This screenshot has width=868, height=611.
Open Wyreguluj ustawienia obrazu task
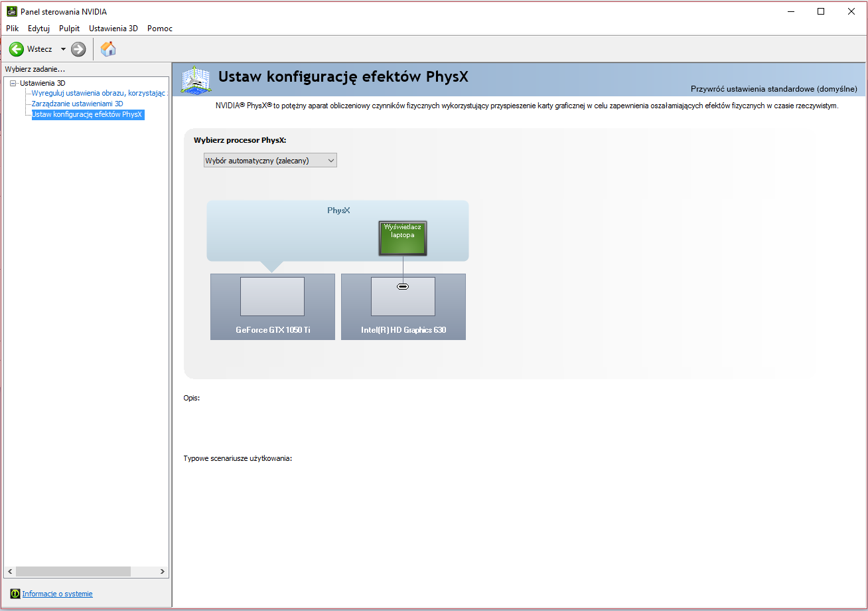click(100, 94)
